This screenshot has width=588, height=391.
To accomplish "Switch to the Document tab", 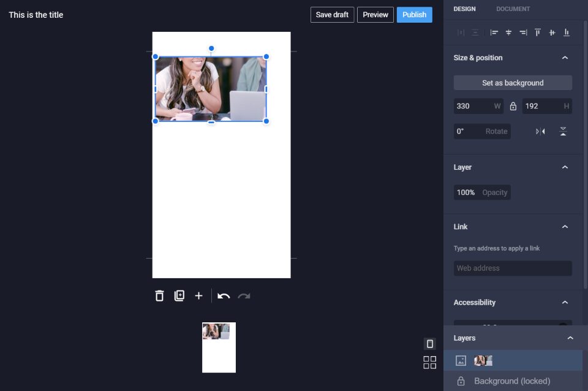I will coord(513,9).
